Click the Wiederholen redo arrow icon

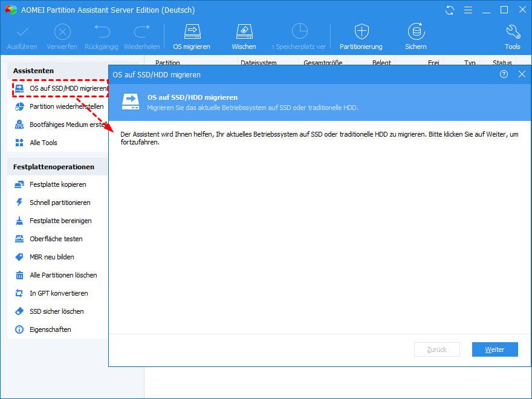(x=142, y=32)
